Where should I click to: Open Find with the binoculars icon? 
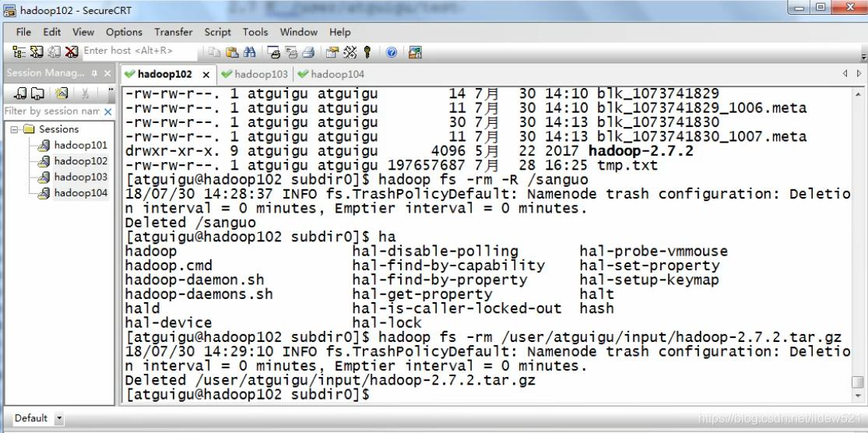click(250, 52)
